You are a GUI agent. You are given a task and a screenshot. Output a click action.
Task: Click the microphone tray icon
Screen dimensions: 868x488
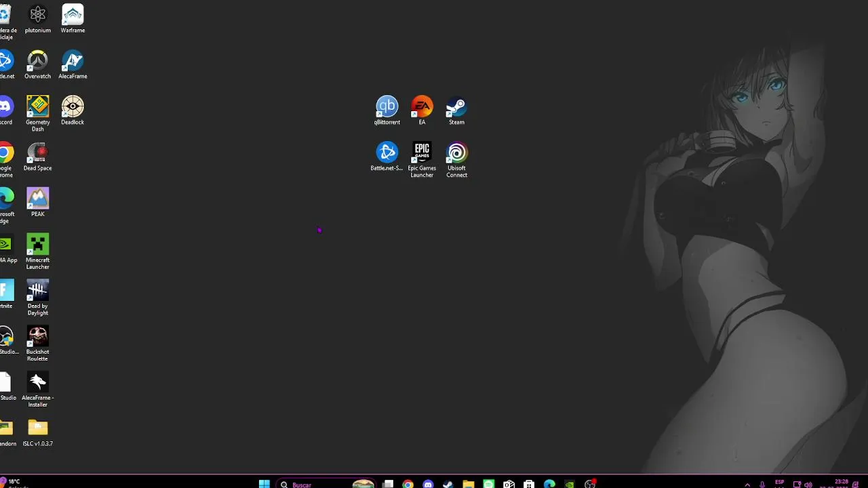762,485
